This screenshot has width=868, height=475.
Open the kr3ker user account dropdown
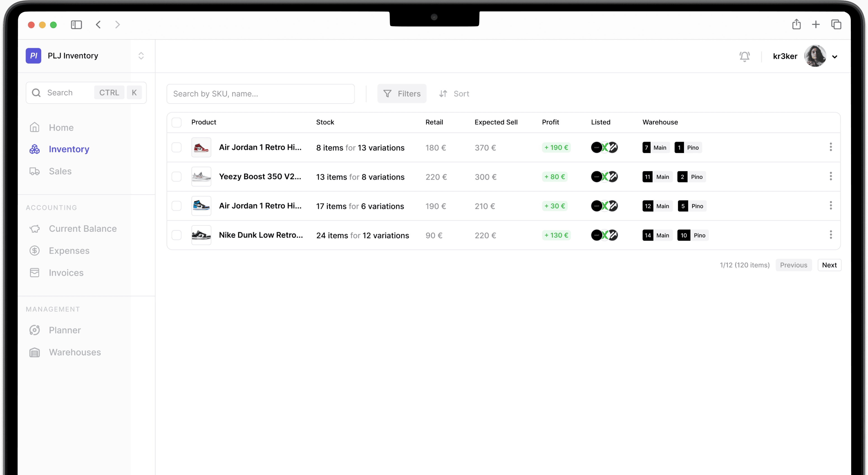pyautogui.click(x=834, y=56)
